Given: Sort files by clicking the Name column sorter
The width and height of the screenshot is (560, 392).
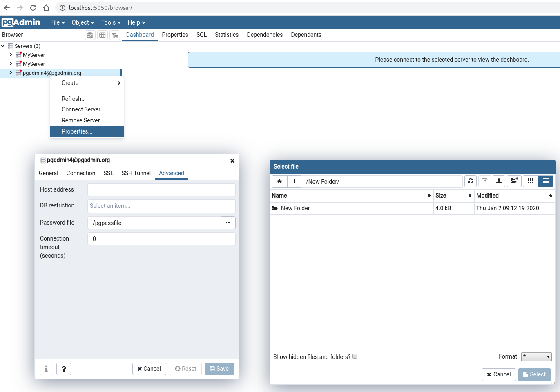Looking at the screenshot, I should click(429, 196).
